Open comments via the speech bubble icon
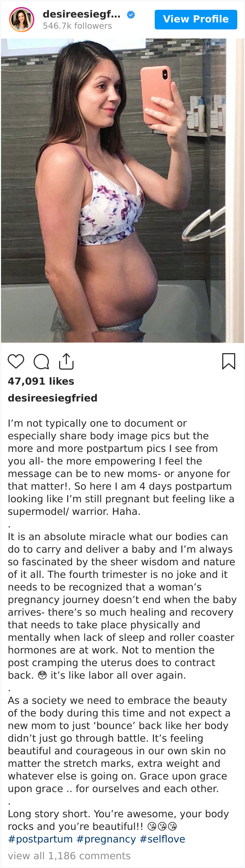 pyautogui.click(x=42, y=362)
